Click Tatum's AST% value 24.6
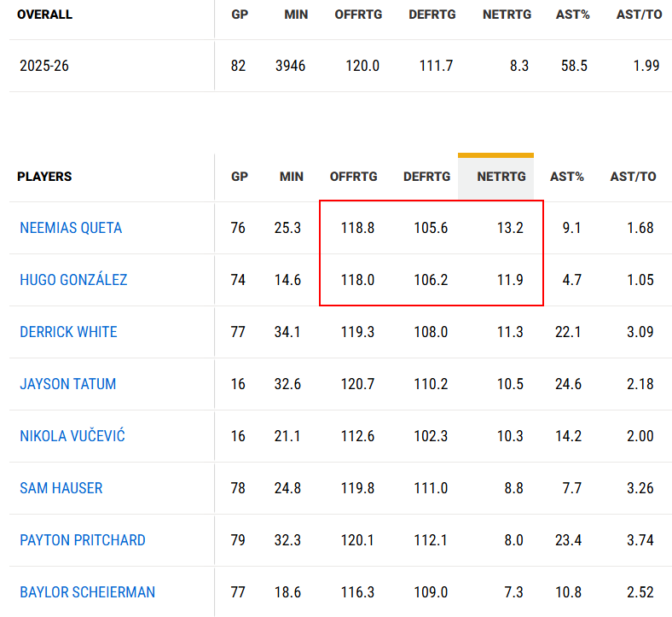Screen dimensions: 672x617 click(x=568, y=384)
